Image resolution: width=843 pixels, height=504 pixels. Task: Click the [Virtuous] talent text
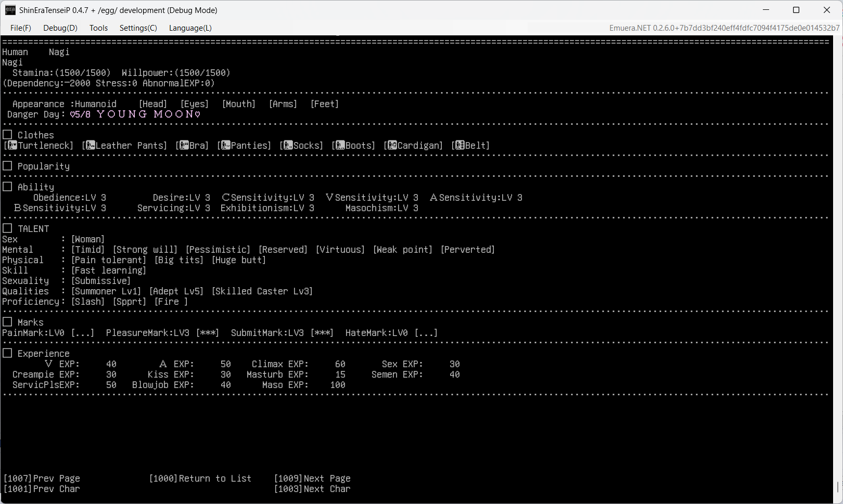coord(340,250)
